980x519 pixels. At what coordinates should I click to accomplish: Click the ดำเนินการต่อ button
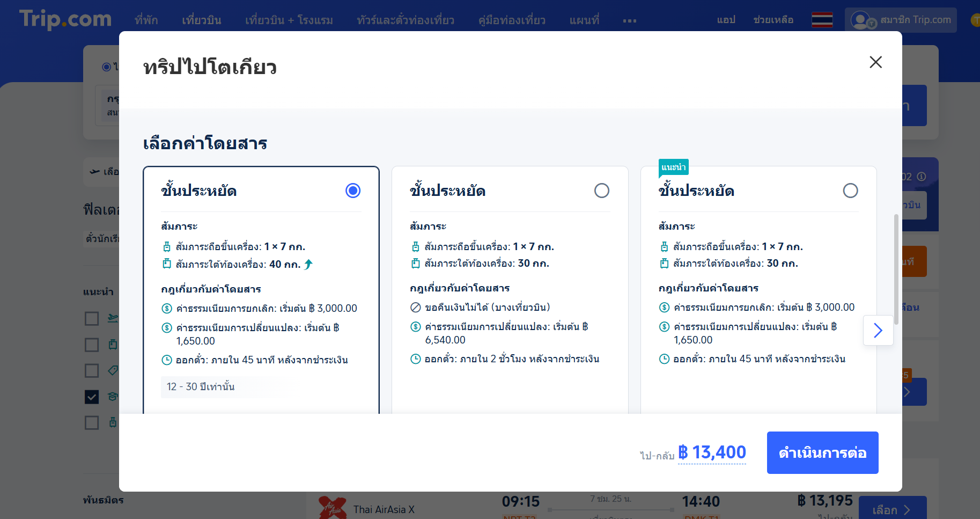[822, 452]
